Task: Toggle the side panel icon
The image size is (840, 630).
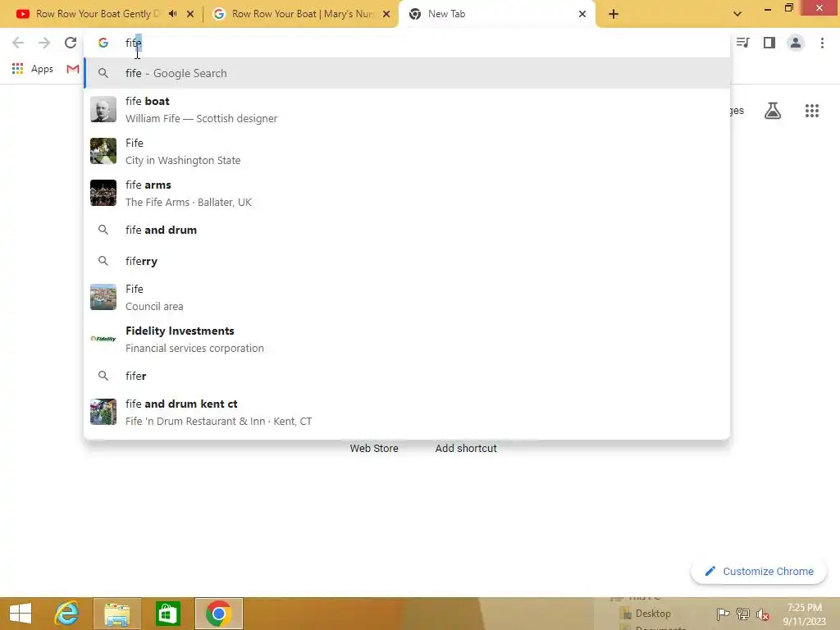Action: (x=769, y=43)
